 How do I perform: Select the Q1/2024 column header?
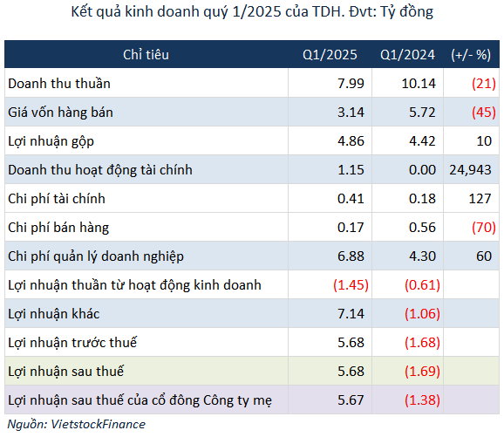pos(407,55)
